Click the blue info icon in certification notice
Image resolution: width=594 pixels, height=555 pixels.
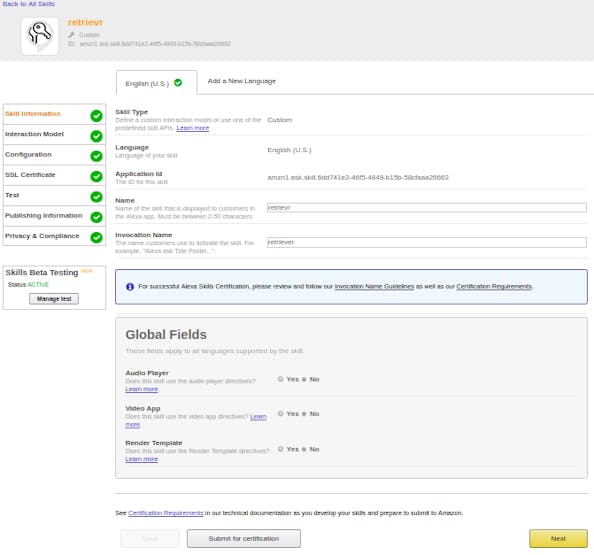(x=130, y=287)
